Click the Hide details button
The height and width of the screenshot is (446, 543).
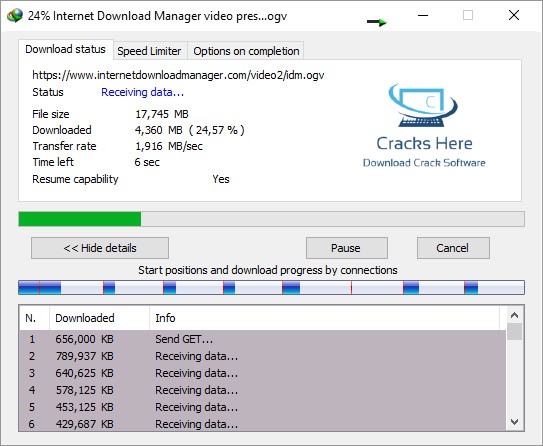pyautogui.click(x=100, y=248)
